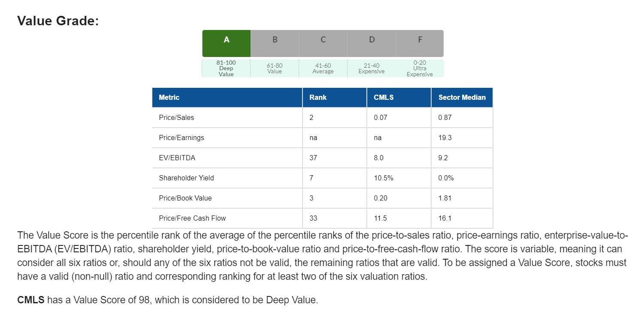Sort by the Rank column header

click(318, 98)
